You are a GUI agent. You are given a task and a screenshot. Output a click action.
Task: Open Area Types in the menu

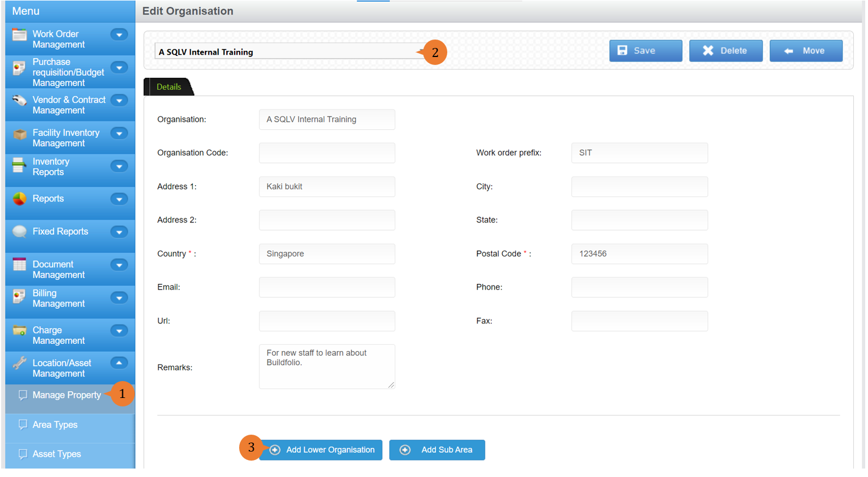pos(55,425)
